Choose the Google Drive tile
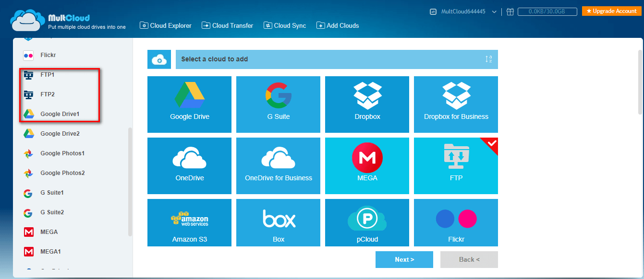This screenshot has width=644, height=279. [189, 105]
